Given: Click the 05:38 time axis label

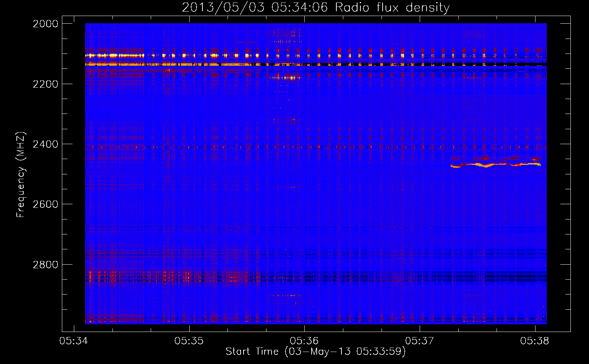Looking at the screenshot, I should pyautogui.click(x=535, y=341).
